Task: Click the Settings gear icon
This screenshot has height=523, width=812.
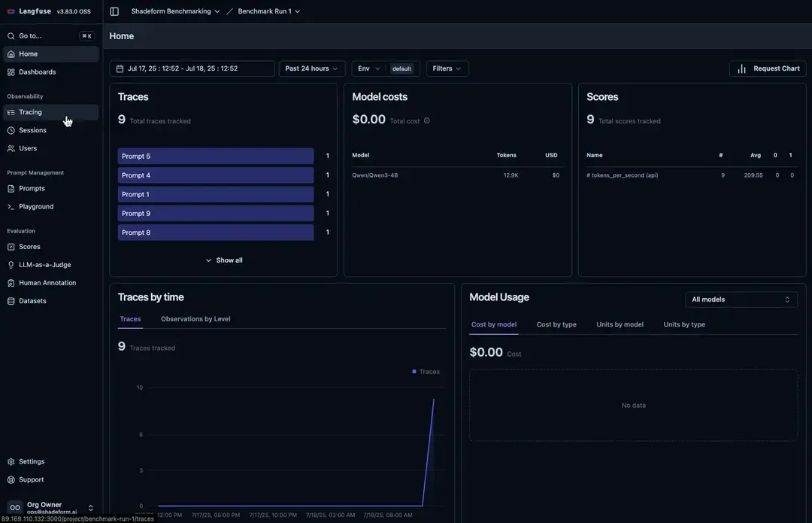Action: click(11, 461)
